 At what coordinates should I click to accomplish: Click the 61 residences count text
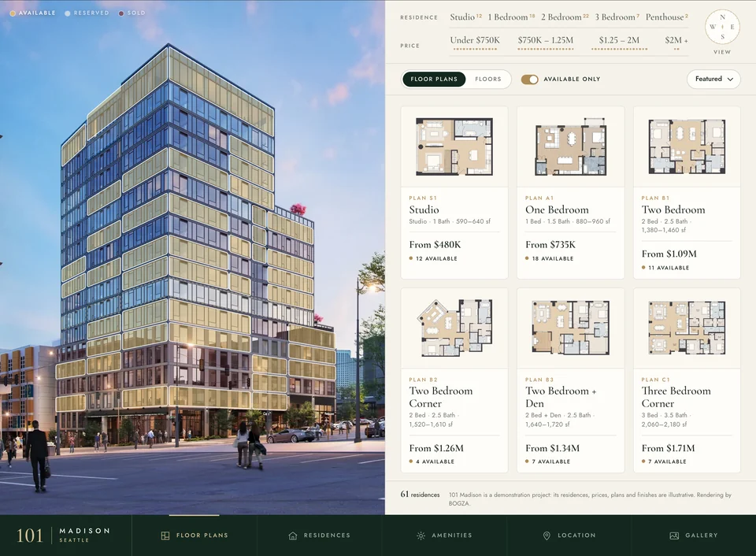click(x=420, y=495)
